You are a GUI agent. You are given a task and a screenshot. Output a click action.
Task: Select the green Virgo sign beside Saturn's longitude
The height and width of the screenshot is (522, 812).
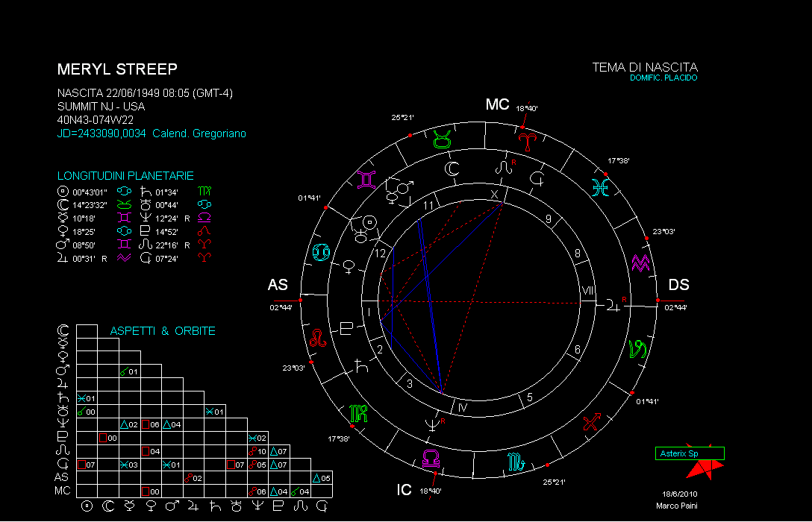coord(204,192)
